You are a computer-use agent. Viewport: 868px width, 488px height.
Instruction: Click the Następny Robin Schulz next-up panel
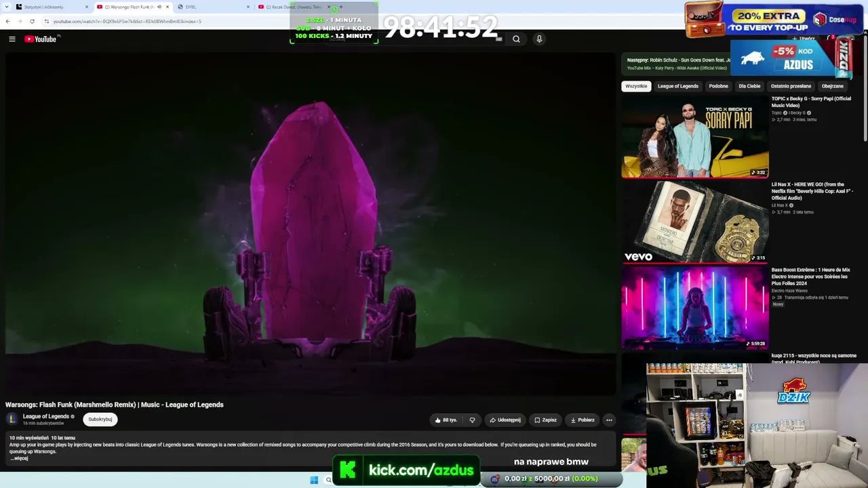pyautogui.click(x=676, y=64)
